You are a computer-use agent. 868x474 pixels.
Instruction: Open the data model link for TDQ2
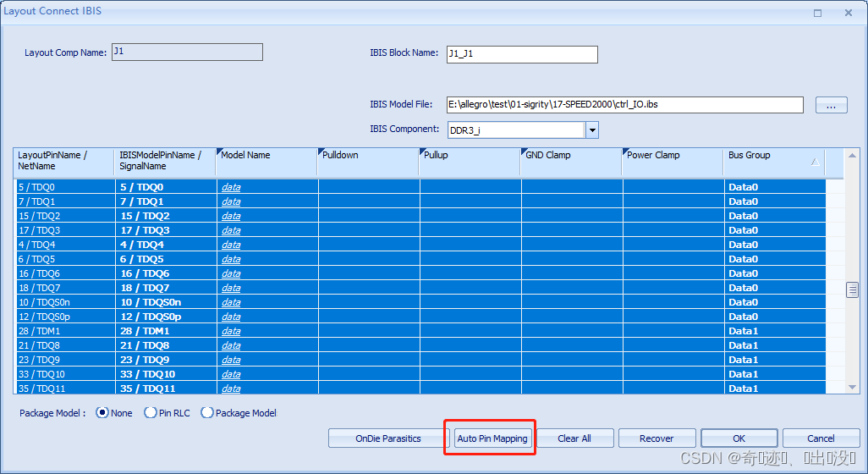click(231, 216)
